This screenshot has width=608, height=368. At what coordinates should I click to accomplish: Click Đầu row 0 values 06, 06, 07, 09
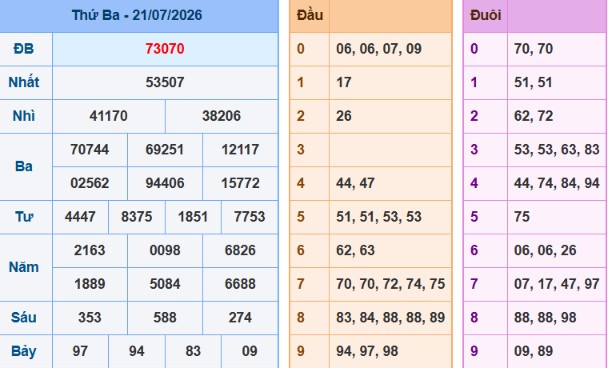pyautogui.click(x=379, y=49)
